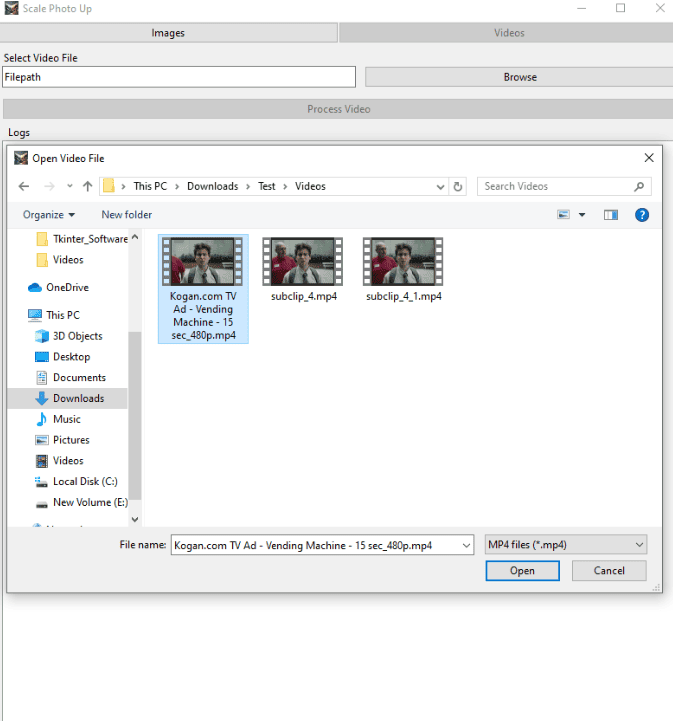Click the Open button
673x721 pixels.
523,571
